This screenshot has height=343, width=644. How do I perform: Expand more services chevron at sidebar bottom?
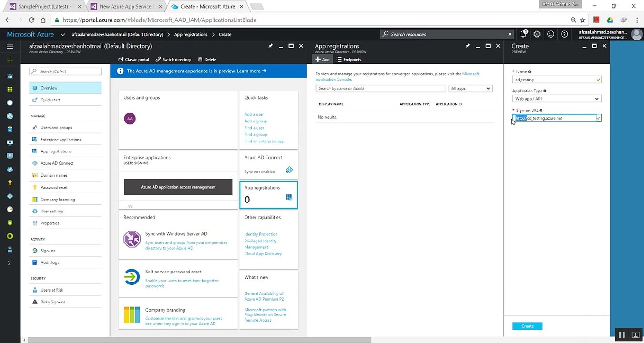pos(10,263)
